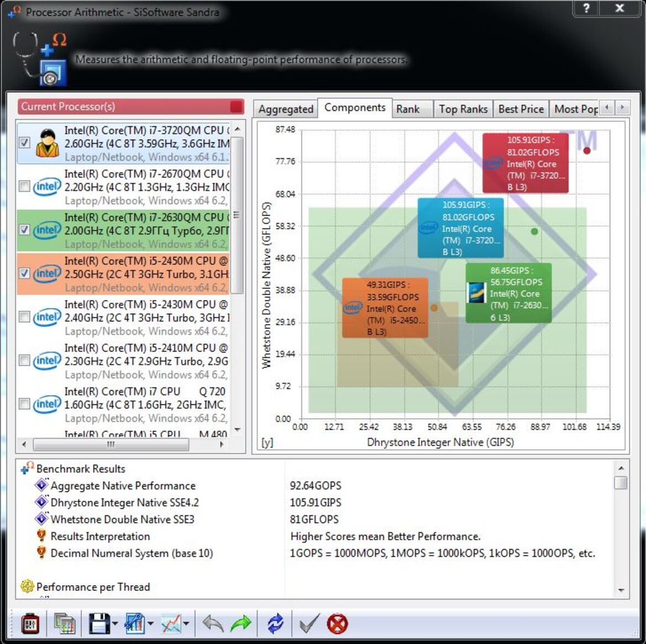The width and height of the screenshot is (646, 644).
Task: Click the processor list horizontal scroll right arrow
Action: tap(222, 445)
